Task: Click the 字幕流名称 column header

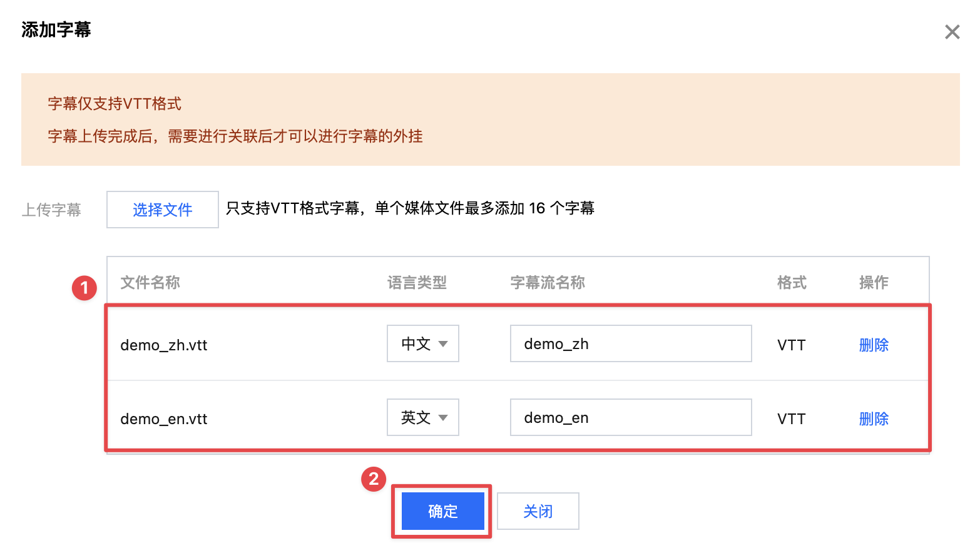Action: (548, 283)
